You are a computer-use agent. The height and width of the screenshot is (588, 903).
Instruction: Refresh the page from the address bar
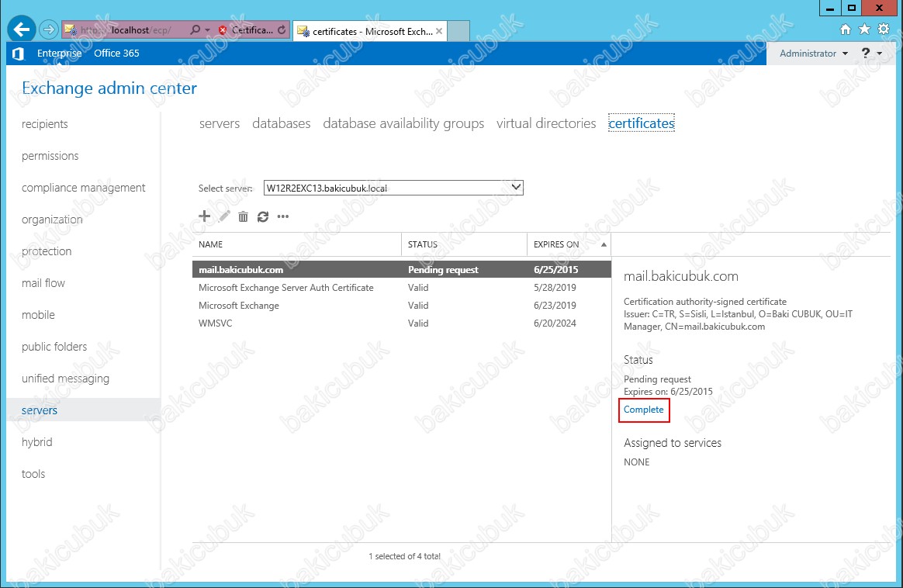click(x=282, y=30)
